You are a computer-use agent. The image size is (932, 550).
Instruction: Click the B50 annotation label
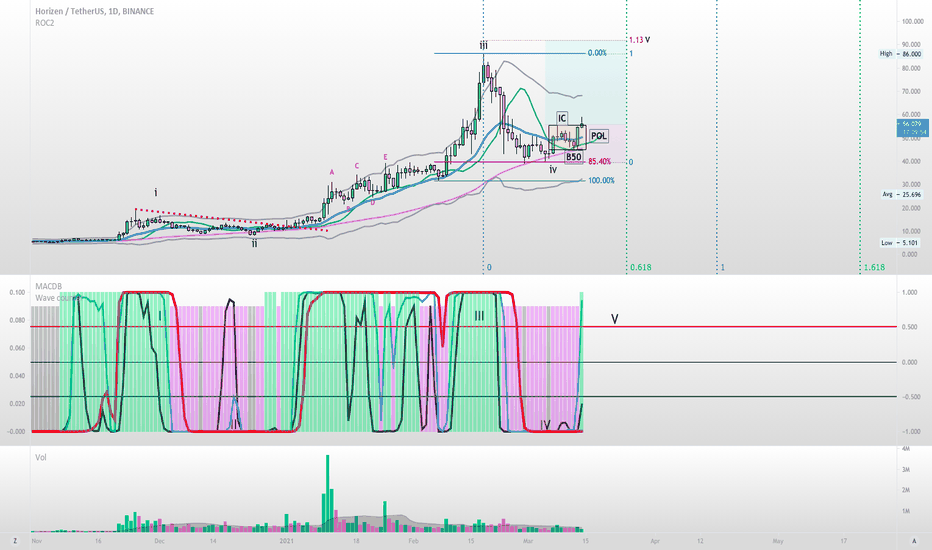point(573,157)
